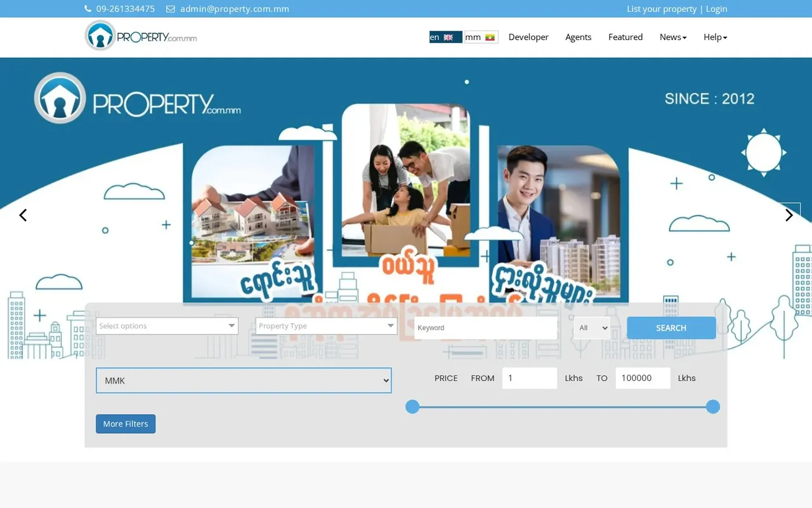This screenshot has width=812, height=508.
Task: Open the Developer menu item
Action: [x=528, y=37]
